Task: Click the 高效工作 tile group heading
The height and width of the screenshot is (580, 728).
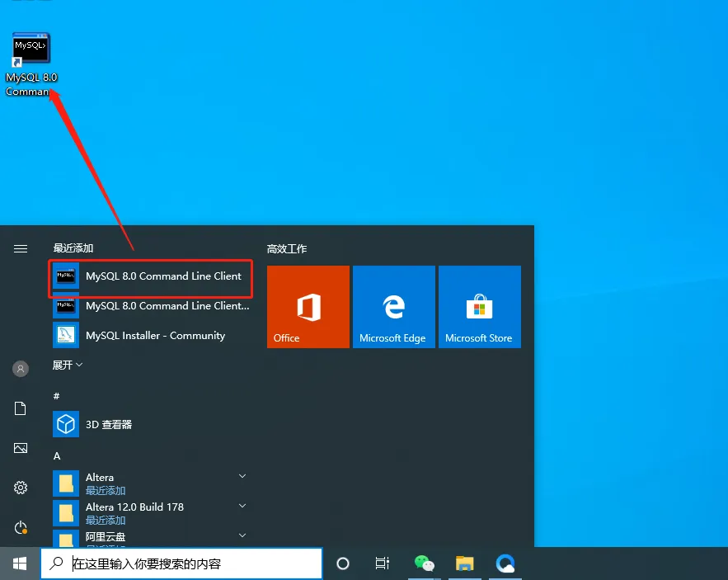Action: (x=286, y=248)
